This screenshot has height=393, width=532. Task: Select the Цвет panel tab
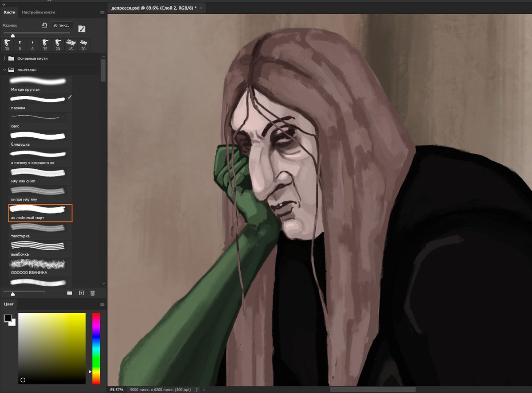click(x=9, y=304)
